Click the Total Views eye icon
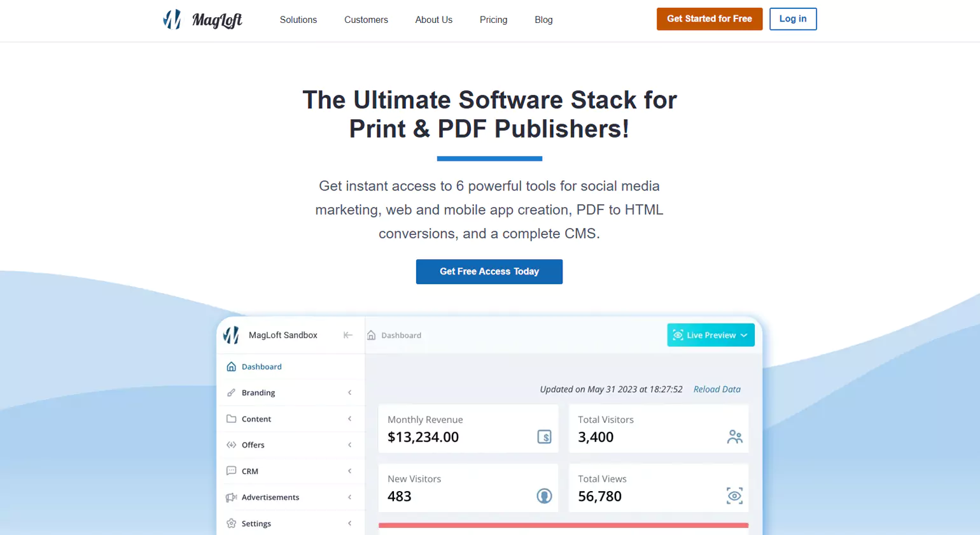The width and height of the screenshot is (980, 535). coord(734,496)
